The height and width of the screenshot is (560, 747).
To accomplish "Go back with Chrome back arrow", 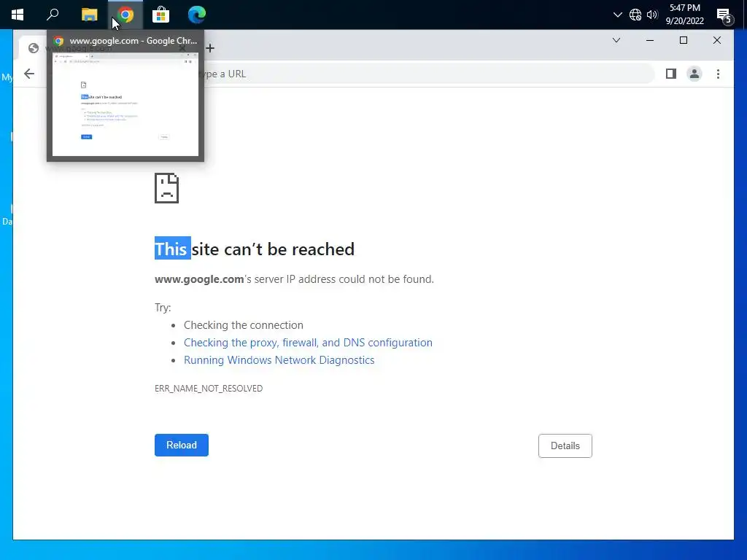I will [x=29, y=74].
